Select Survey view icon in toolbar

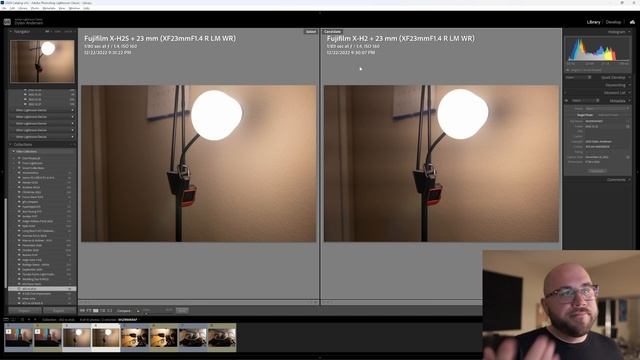click(x=103, y=311)
